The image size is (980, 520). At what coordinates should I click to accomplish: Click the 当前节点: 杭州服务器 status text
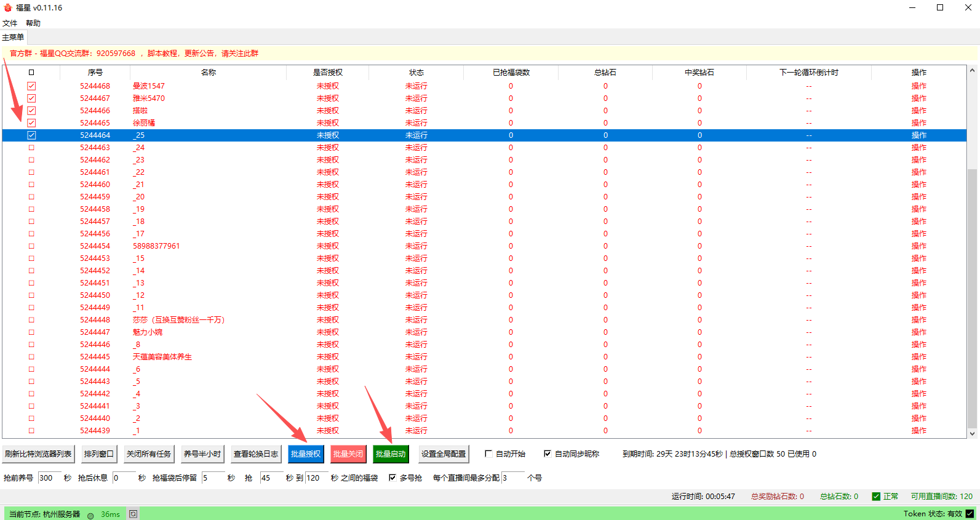click(44, 514)
